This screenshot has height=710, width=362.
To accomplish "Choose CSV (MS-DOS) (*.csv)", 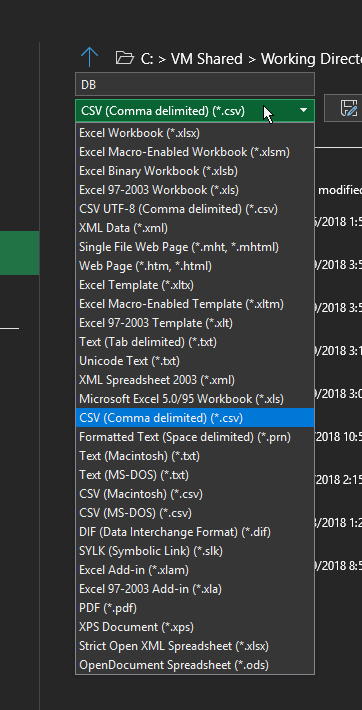I will point(195,513).
